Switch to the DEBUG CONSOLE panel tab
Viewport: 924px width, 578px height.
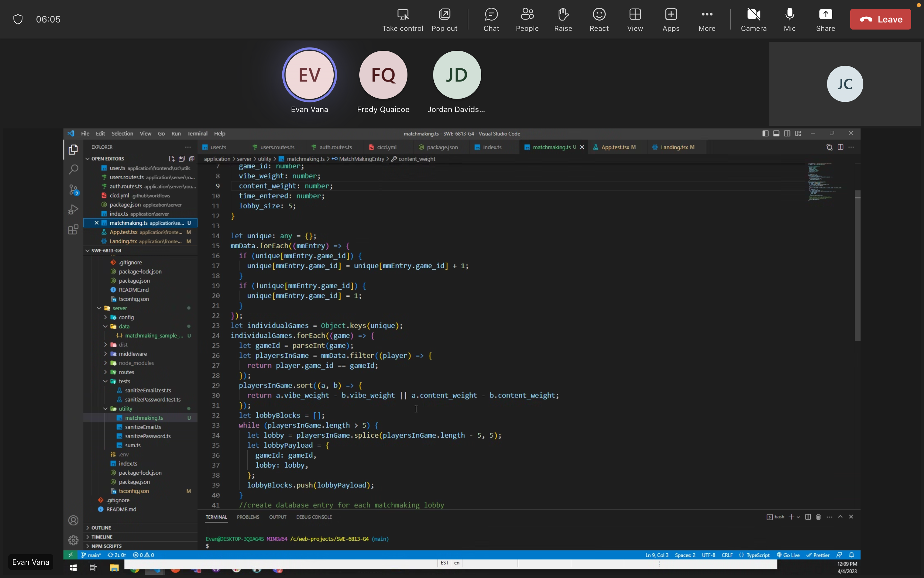pos(314,517)
